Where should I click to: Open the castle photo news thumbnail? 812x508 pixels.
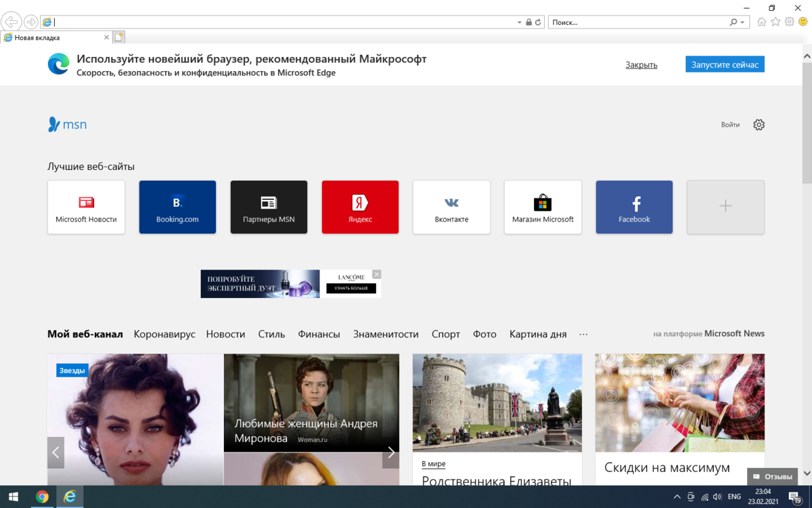(497, 402)
